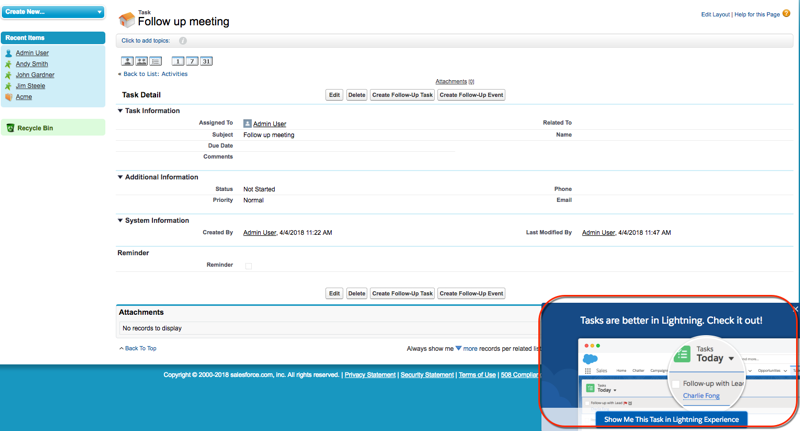Click the more records link
The image size is (800, 431).
(470, 349)
